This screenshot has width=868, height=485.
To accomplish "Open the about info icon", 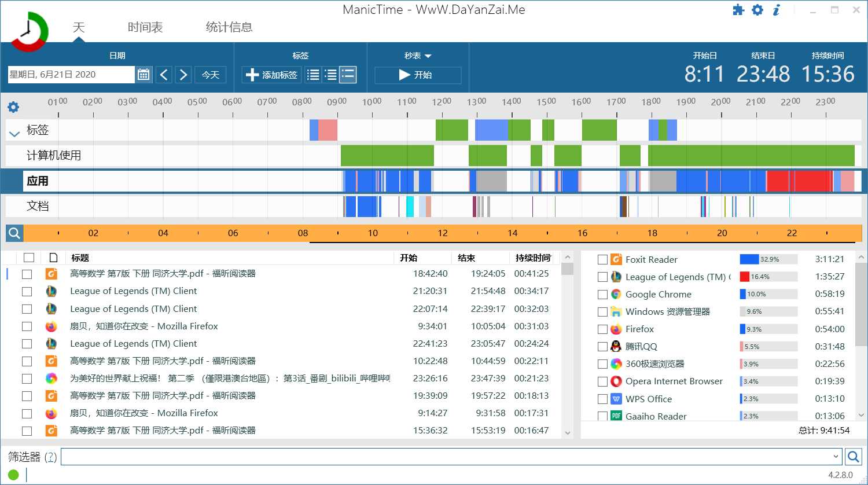I will tap(777, 10).
